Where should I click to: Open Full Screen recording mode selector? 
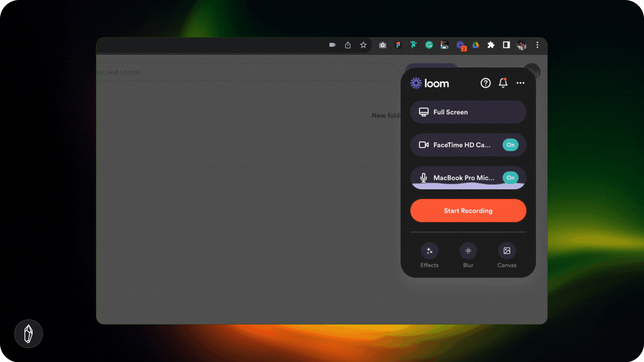[468, 112]
